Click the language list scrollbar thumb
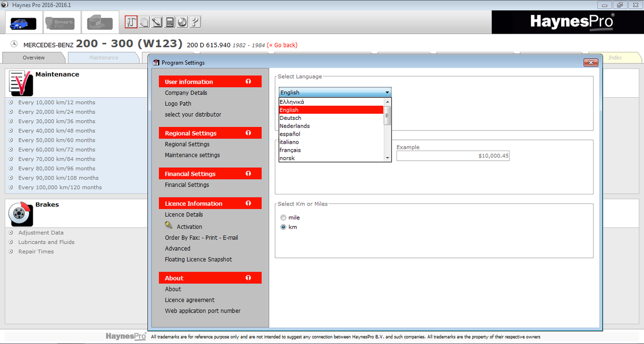644x344 pixels. [x=387, y=115]
